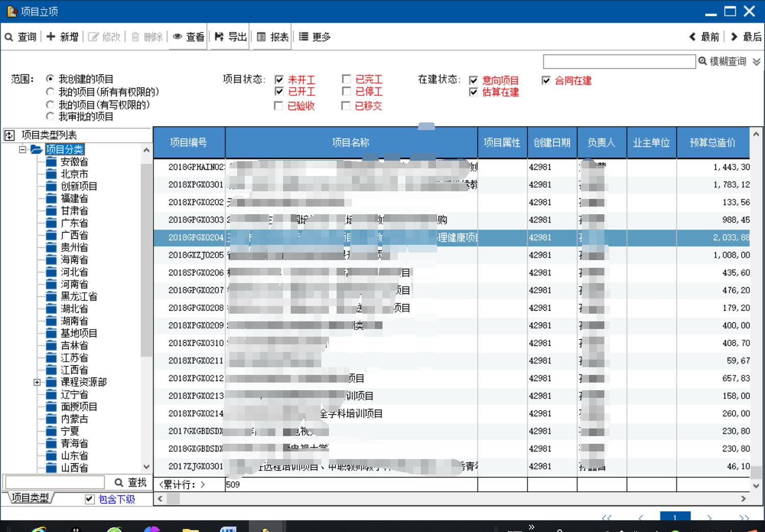
Task: Collapse the 项目分类 tree root node
Action: tap(22, 149)
